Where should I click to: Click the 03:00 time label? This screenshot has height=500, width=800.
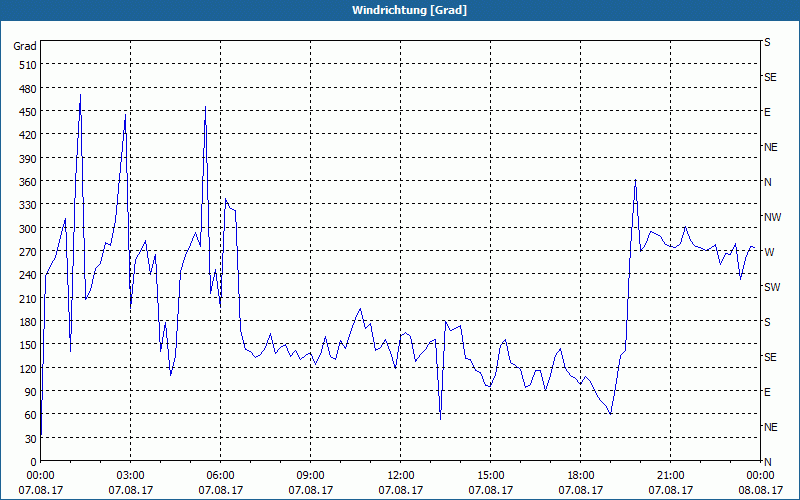click(130, 476)
